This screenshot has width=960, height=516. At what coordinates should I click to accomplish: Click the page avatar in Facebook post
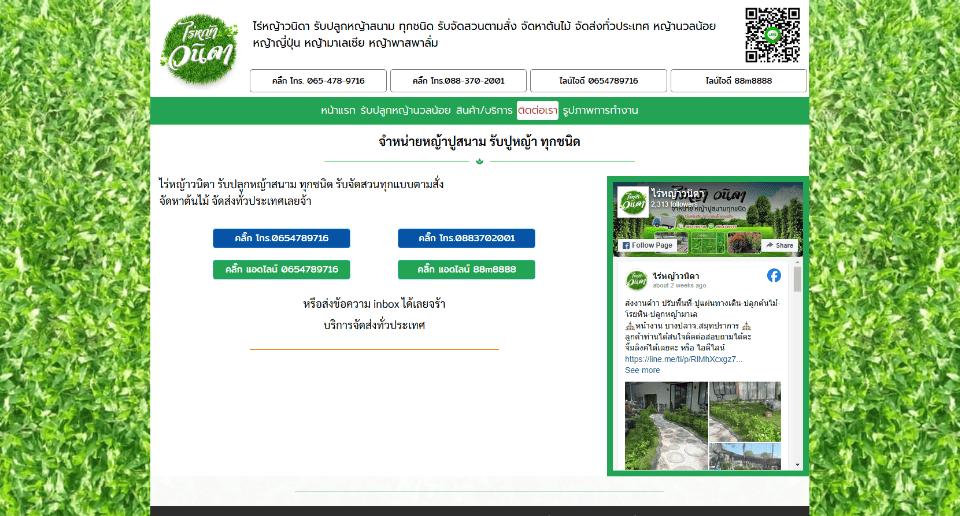(x=635, y=279)
